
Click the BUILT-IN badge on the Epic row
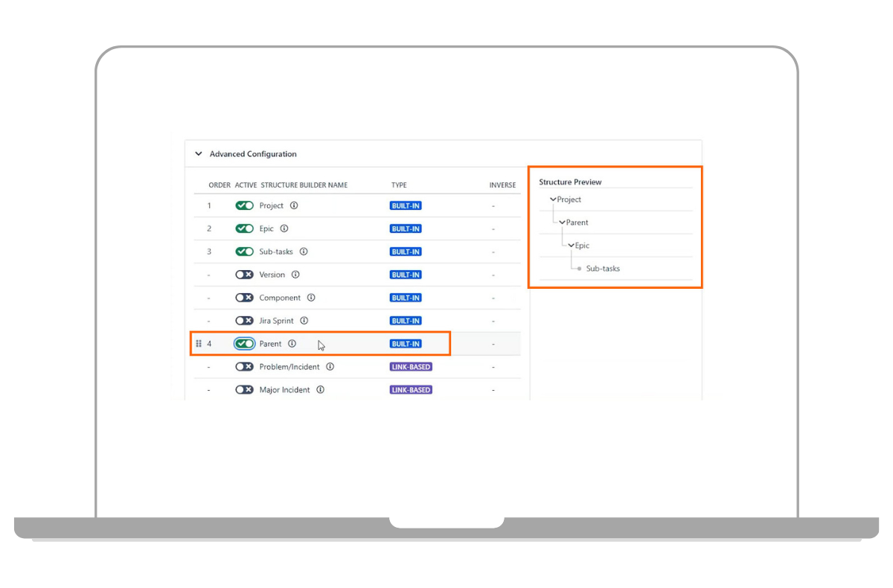click(x=405, y=229)
